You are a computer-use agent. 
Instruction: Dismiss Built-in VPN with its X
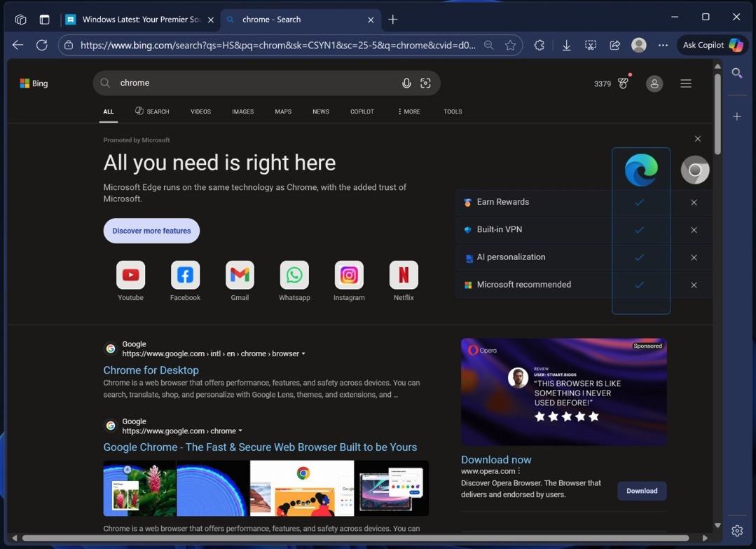tap(693, 229)
